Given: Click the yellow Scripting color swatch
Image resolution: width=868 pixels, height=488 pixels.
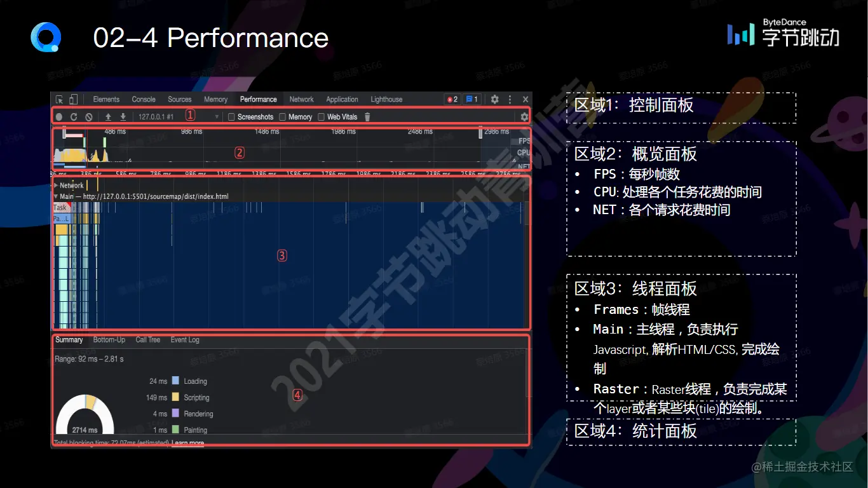Looking at the screenshot, I should pos(175,397).
